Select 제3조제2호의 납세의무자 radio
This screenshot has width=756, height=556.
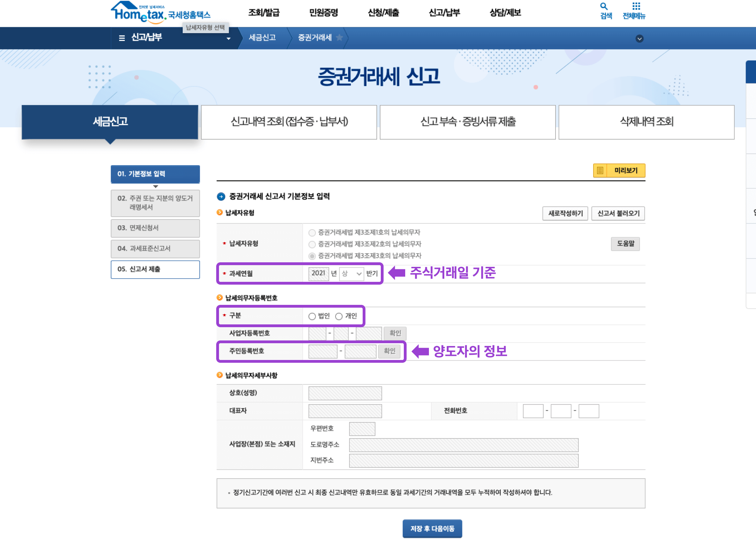tap(312, 245)
